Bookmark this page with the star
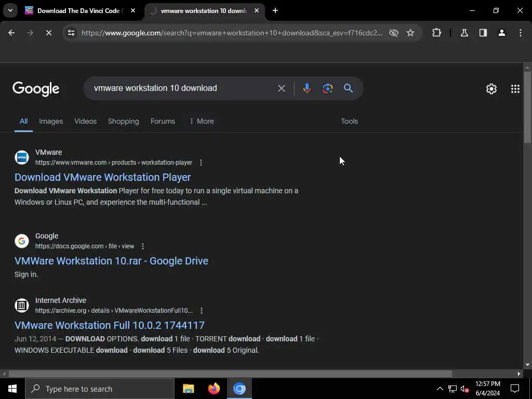This screenshot has width=532, height=399. 410,33
